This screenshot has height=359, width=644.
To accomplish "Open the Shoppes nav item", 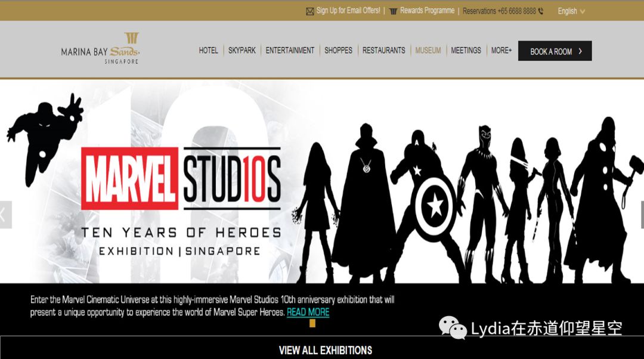I will point(338,51).
